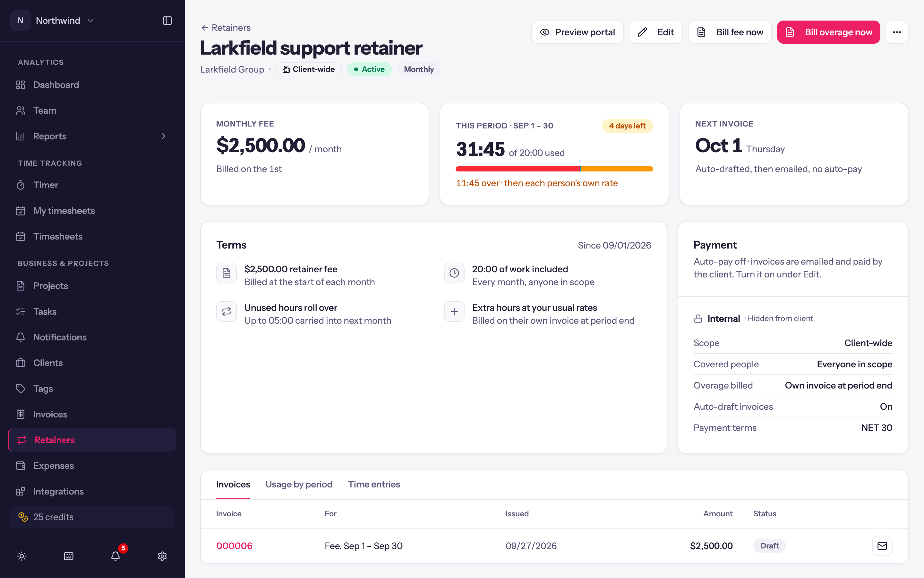
Task: Switch to Time entries tab
Action: 374,484
